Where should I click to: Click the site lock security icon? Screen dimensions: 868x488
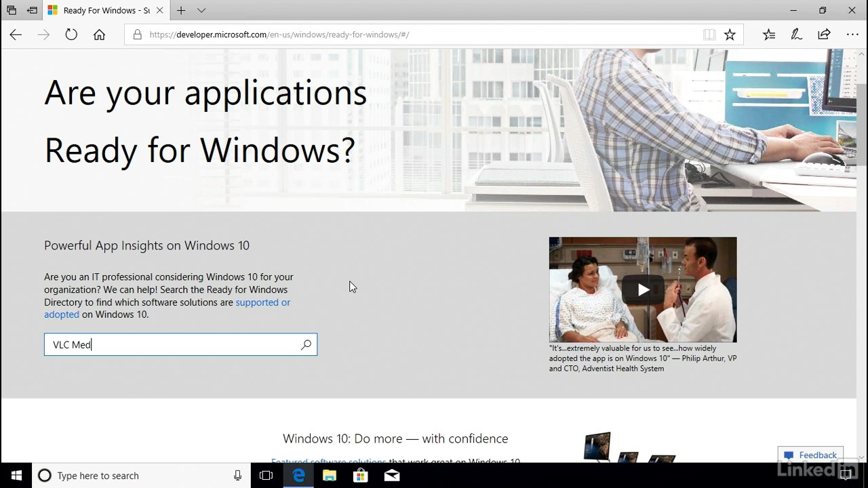point(137,35)
